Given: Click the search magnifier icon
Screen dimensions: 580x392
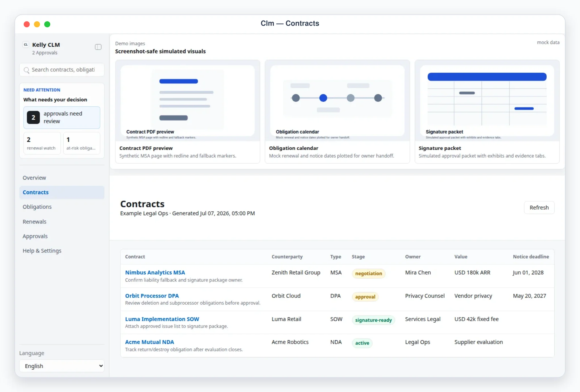Looking at the screenshot, I should point(27,70).
